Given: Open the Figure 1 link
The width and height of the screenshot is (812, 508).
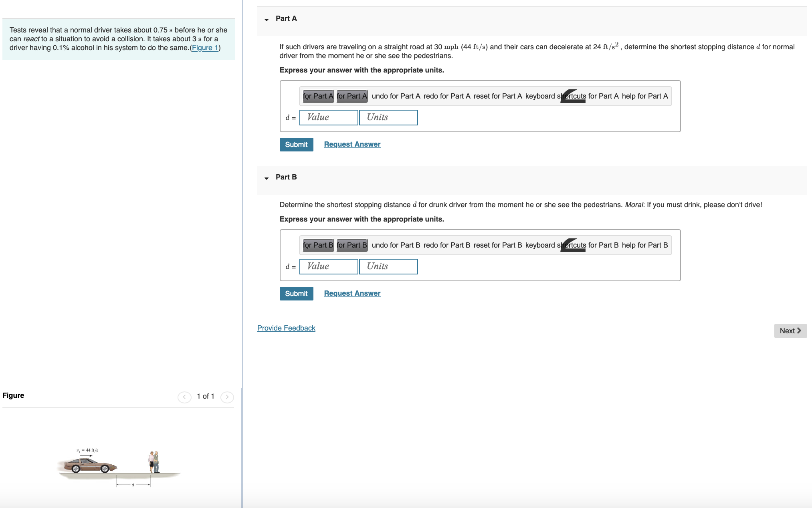Looking at the screenshot, I should pos(205,48).
